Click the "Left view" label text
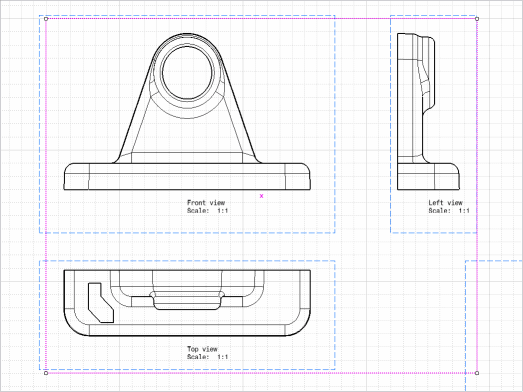This screenshot has width=523, height=392. 445,203
